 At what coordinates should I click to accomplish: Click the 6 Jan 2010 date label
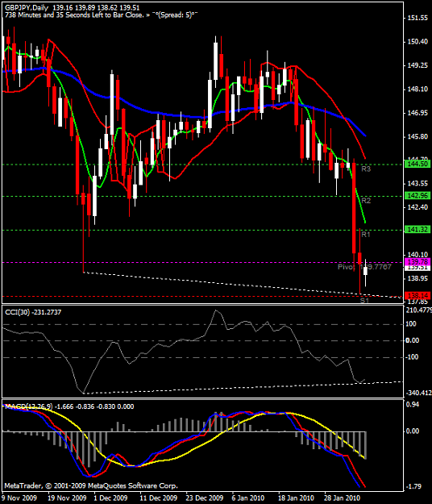click(248, 498)
